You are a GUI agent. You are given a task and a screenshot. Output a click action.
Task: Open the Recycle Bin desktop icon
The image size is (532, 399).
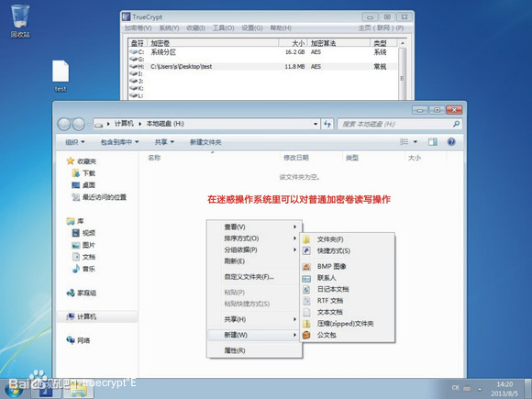[x=20, y=20]
